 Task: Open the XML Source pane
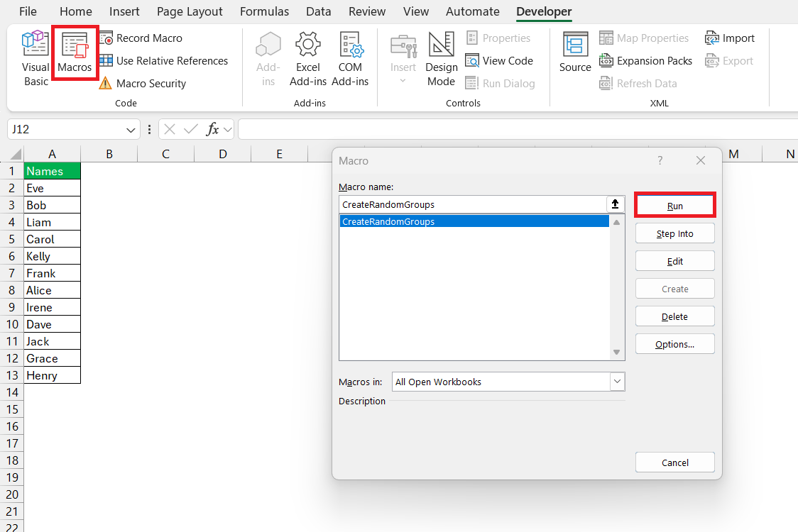[x=575, y=52]
